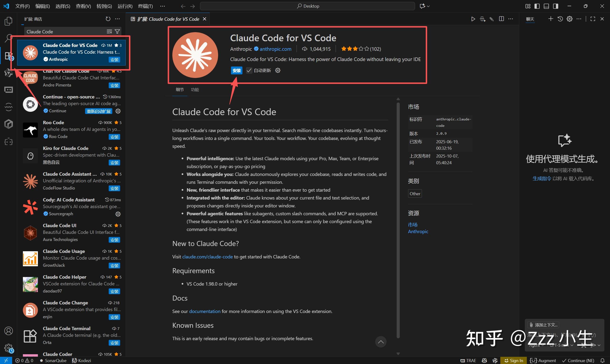The width and height of the screenshot is (610, 364).
Task: Open the Search view icon
Action: [8, 38]
